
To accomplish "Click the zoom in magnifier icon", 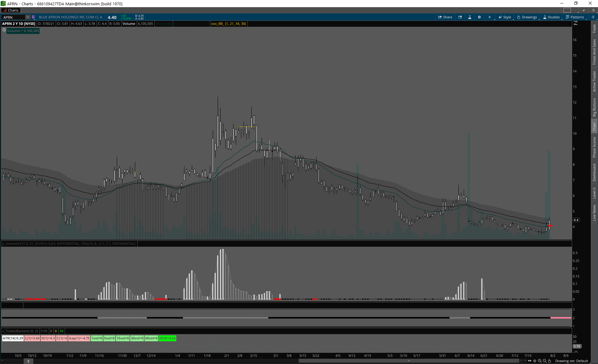I will [540, 361].
